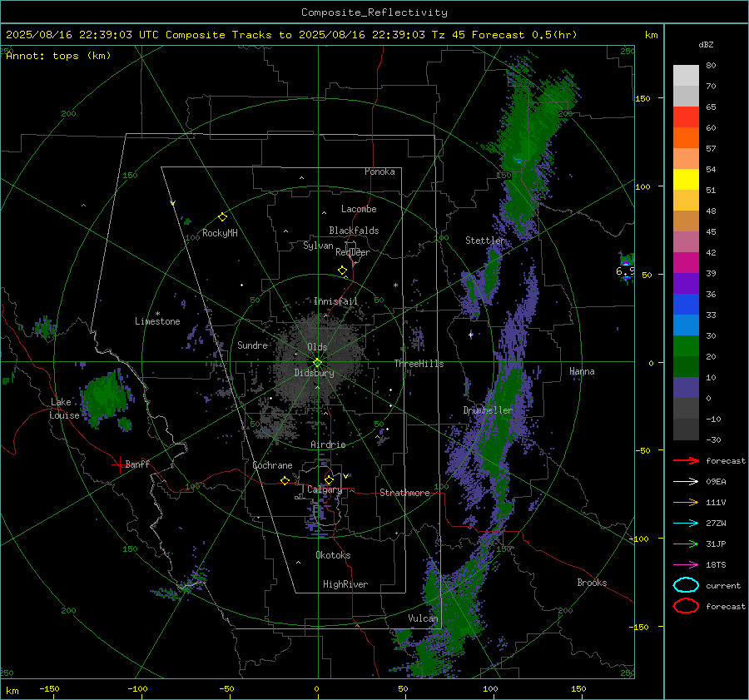Select the cyan 27ZW arrow in the legend
This screenshot has width=749, height=700.
click(686, 524)
